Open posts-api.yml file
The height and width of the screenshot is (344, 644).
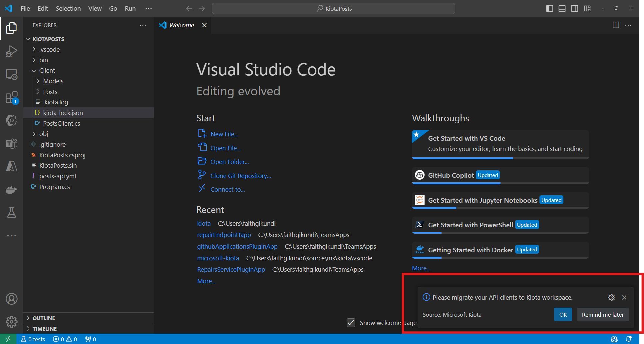point(88,176)
